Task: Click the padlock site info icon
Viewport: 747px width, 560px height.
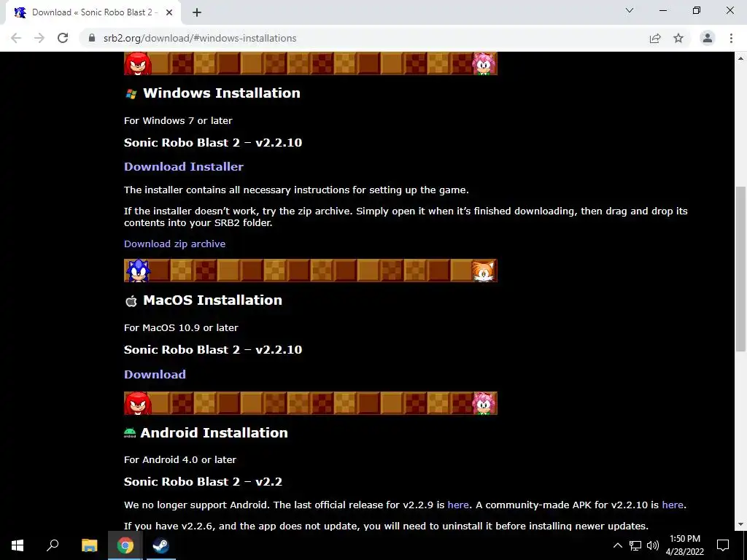Action: [x=92, y=38]
